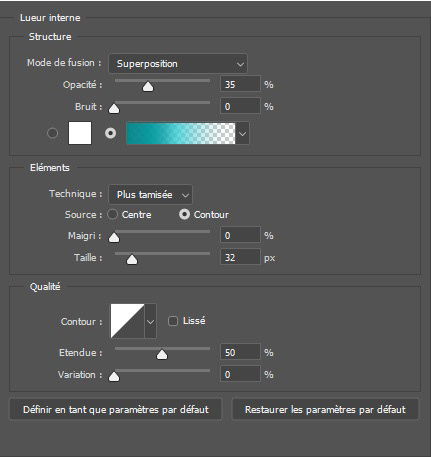
Task: Click the Opacité slider handle
Action: click(x=148, y=87)
